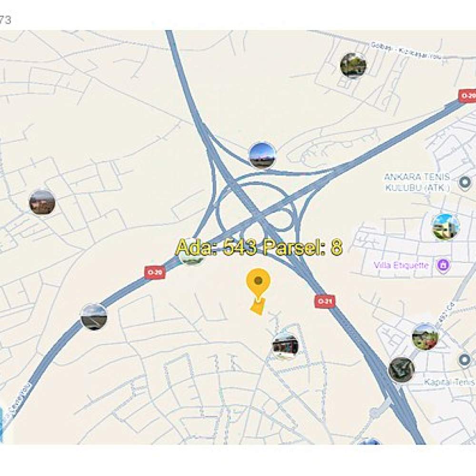
Task: Click the O-21 highway shield
Action: coord(325,301)
